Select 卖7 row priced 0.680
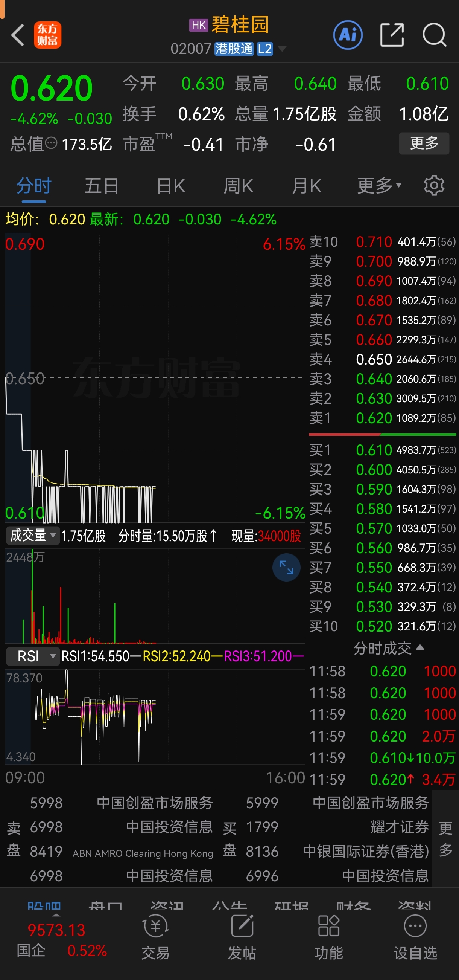Screen dimensions: 459x980 [x=382, y=301]
